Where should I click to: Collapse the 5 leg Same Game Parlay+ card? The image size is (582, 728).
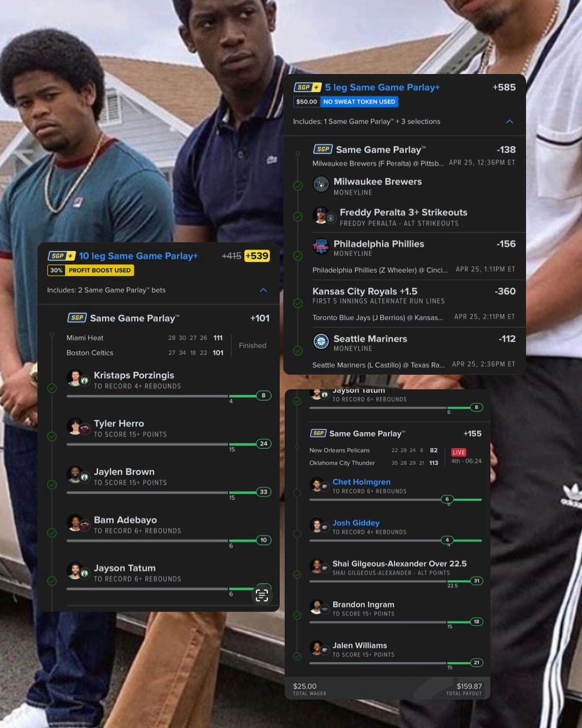510,121
